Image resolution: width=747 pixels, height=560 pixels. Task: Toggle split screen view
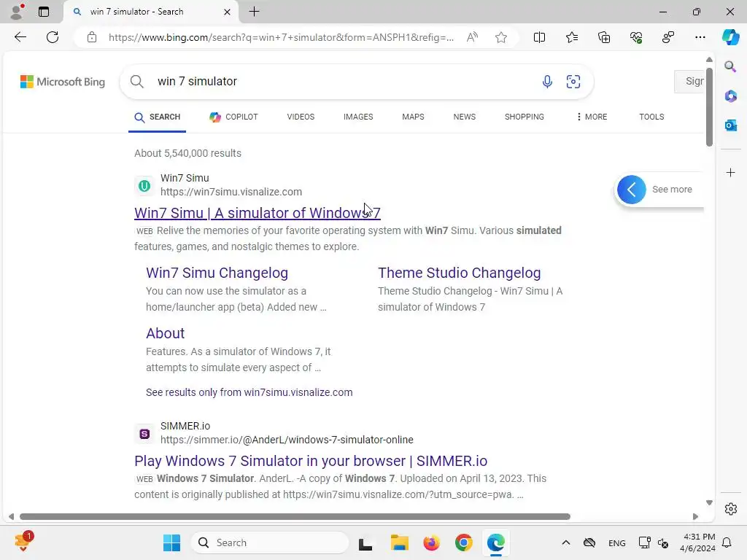(539, 37)
